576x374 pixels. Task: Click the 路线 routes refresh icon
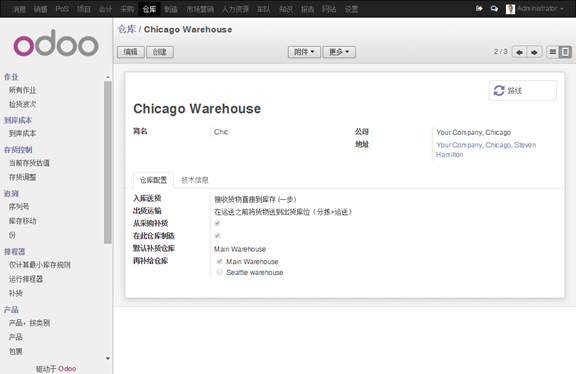pos(498,90)
